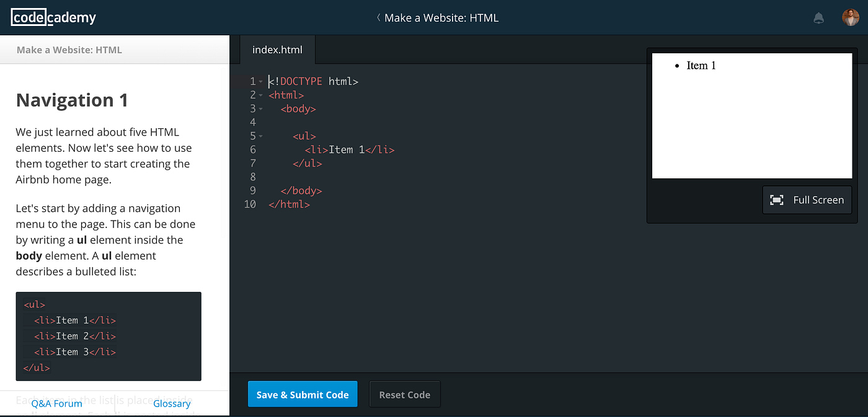
Task: Click the Codecademy logo
Action: (53, 17)
